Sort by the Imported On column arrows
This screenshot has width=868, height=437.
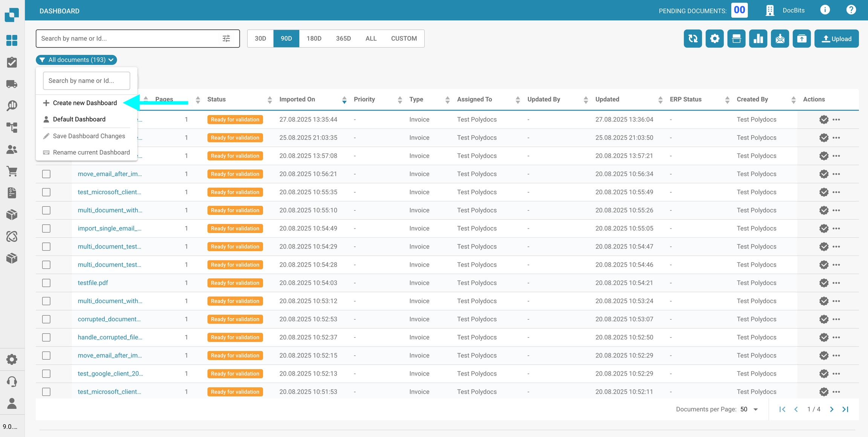(x=344, y=100)
